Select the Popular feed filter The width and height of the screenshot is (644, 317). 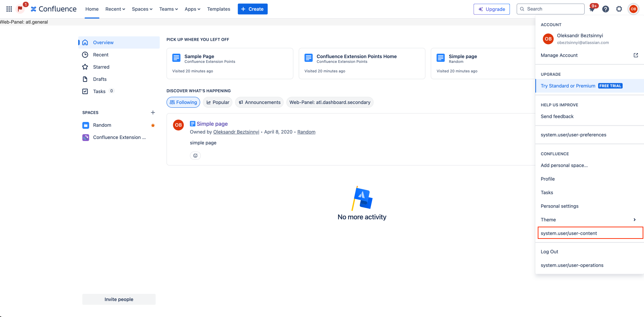click(218, 102)
